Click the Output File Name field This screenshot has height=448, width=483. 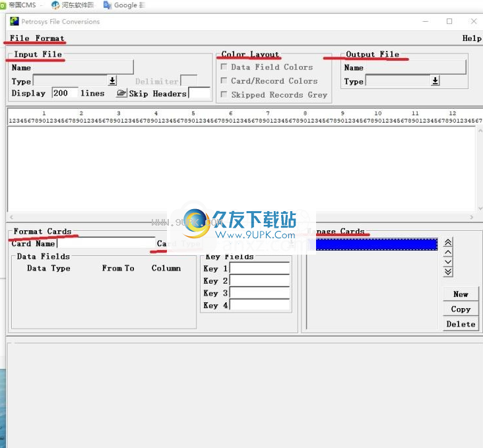click(x=415, y=67)
